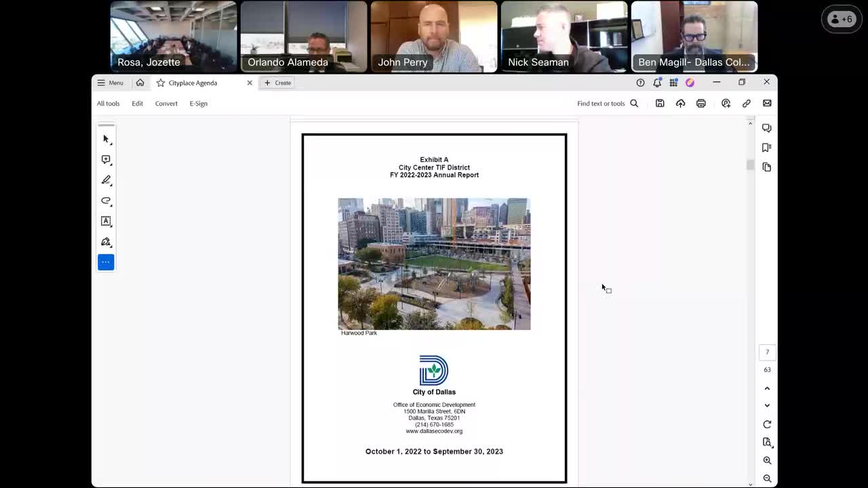This screenshot has width=868, height=488.
Task: Go to the previous page with the up chevron
Action: [x=767, y=388]
